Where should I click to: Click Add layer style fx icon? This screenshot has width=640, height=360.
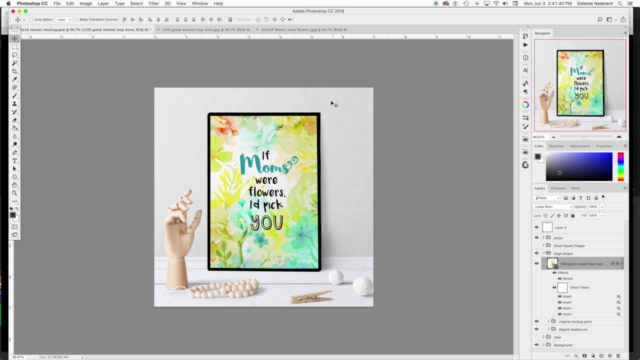point(576,356)
